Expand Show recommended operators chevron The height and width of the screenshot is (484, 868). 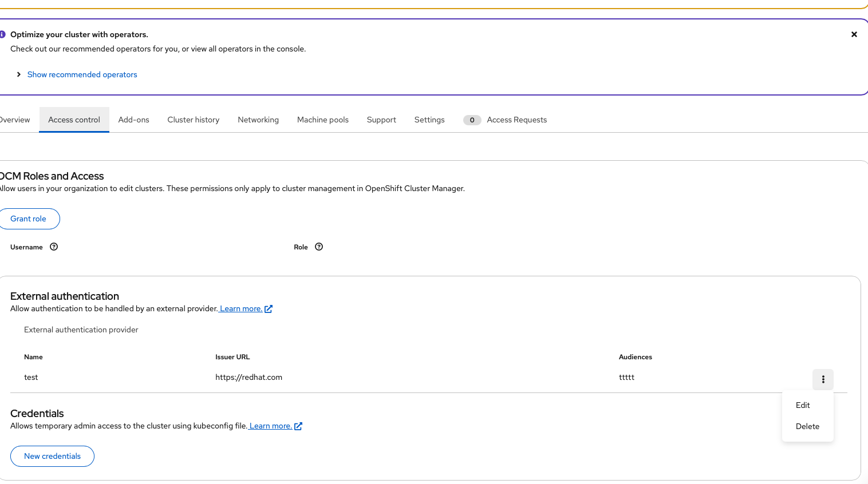click(19, 74)
